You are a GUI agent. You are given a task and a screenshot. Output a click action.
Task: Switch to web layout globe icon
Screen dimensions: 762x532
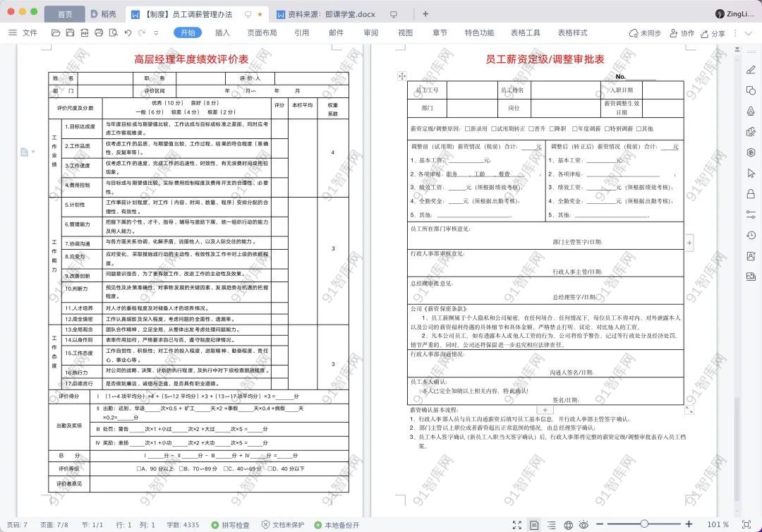pos(568,525)
